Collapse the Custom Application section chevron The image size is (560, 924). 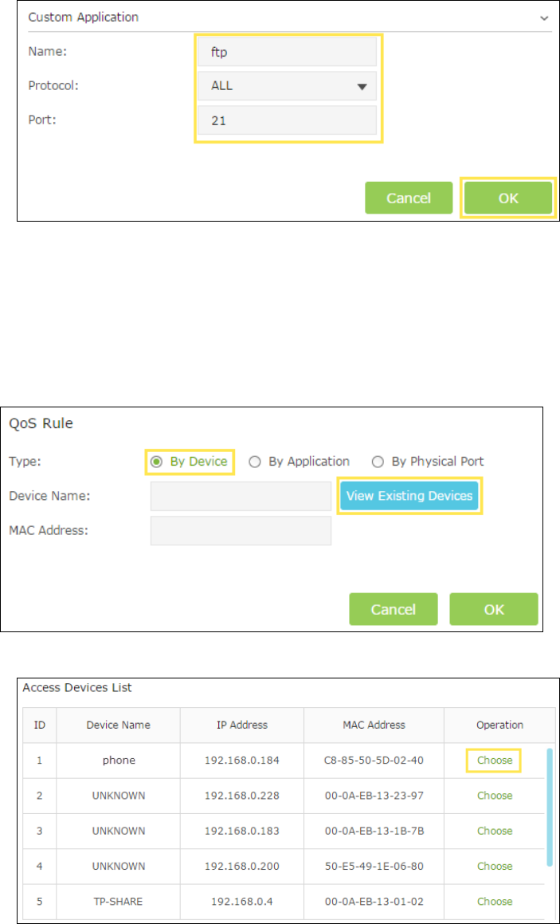click(543, 18)
